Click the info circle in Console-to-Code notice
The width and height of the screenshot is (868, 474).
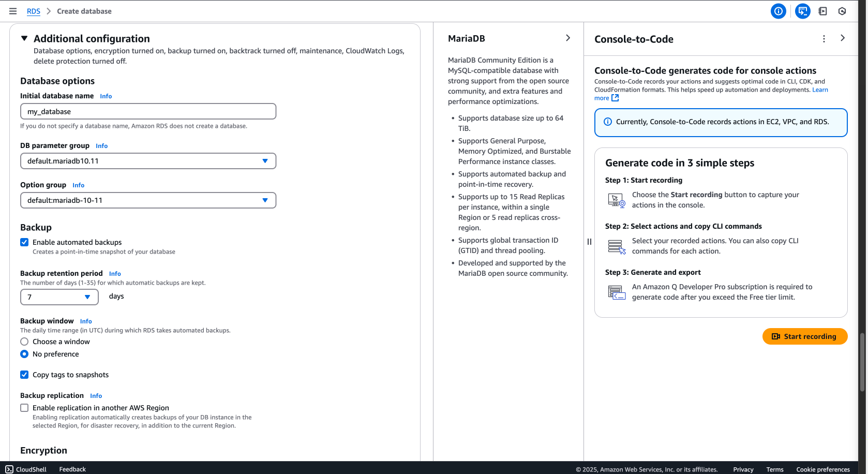(x=608, y=122)
